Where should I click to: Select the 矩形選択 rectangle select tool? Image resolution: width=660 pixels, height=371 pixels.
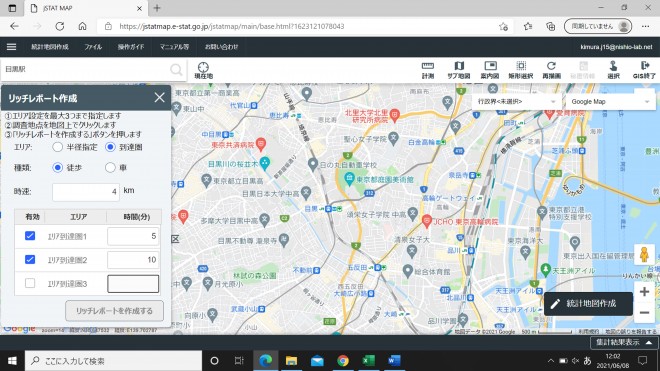click(x=521, y=70)
